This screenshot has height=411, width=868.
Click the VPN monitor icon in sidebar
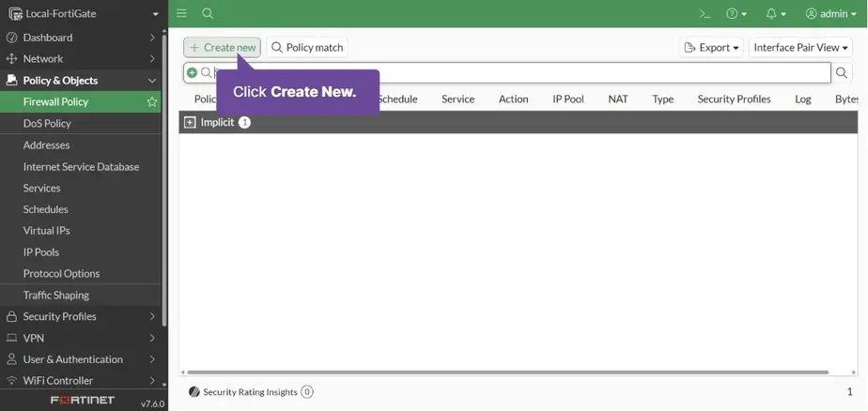(x=11, y=338)
